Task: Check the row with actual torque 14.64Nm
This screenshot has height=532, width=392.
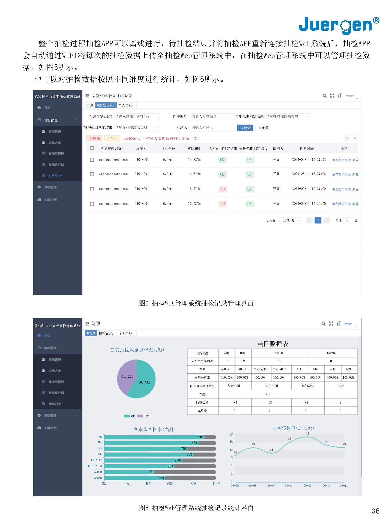Action: [92, 174]
